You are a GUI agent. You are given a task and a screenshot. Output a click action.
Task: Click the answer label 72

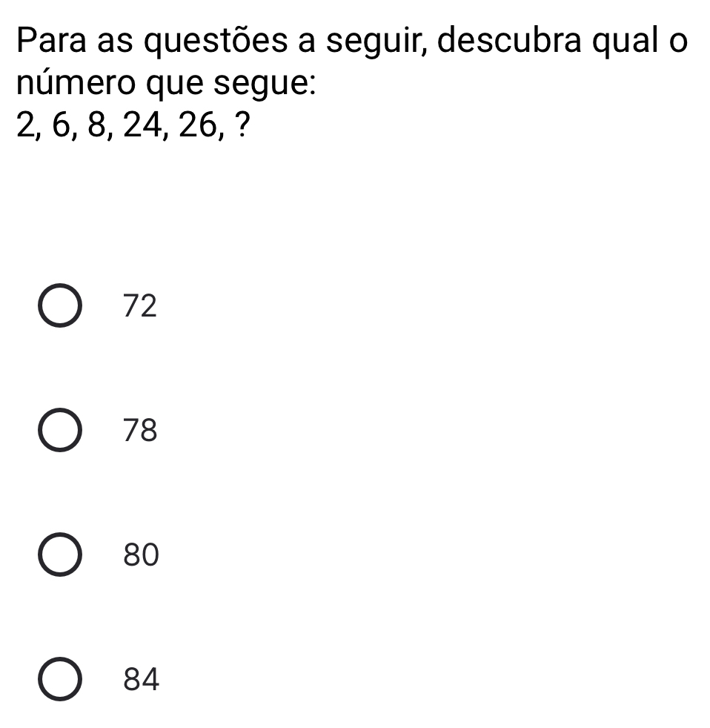tap(139, 306)
